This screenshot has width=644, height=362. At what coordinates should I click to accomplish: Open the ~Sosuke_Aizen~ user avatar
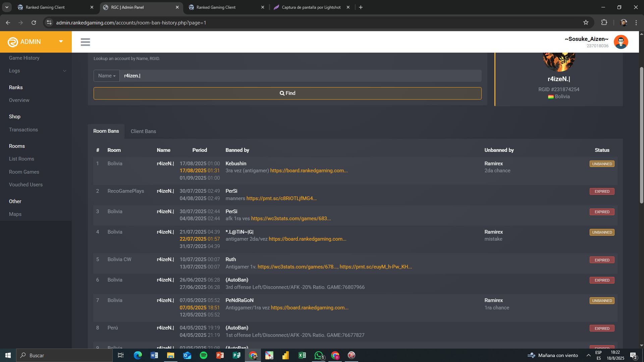621,42
